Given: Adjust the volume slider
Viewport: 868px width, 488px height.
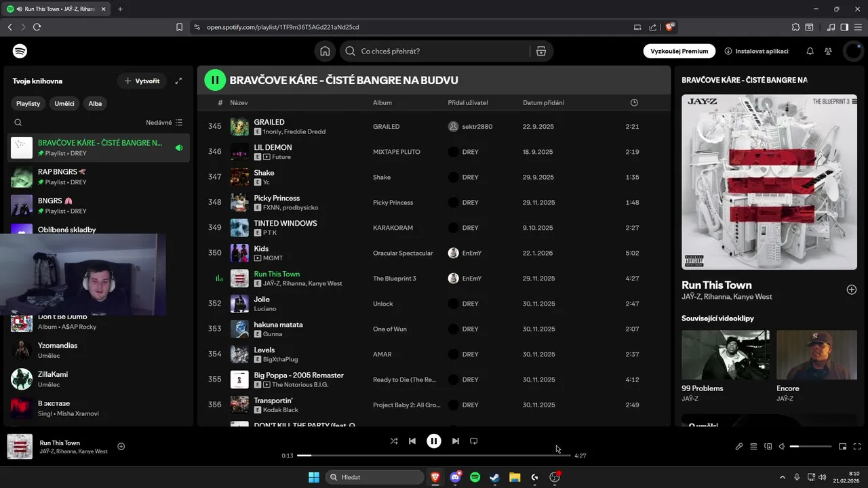Looking at the screenshot, I should (x=810, y=447).
